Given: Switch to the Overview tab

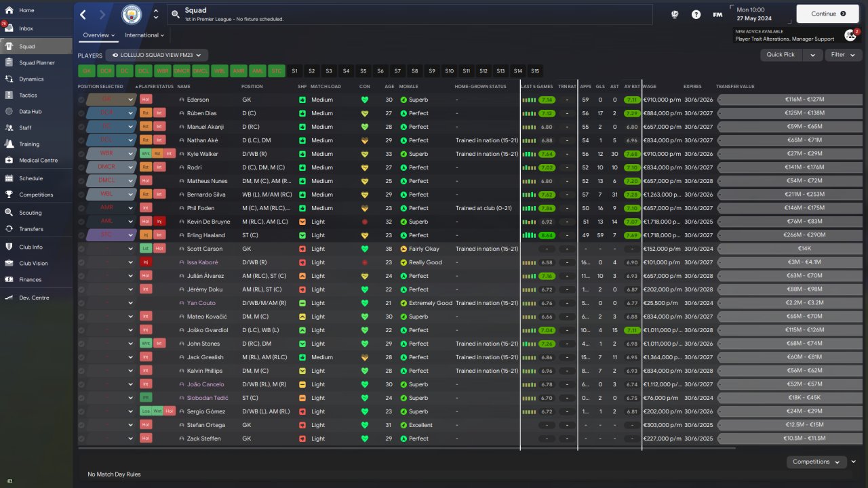Looking at the screenshot, I should 98,35.
